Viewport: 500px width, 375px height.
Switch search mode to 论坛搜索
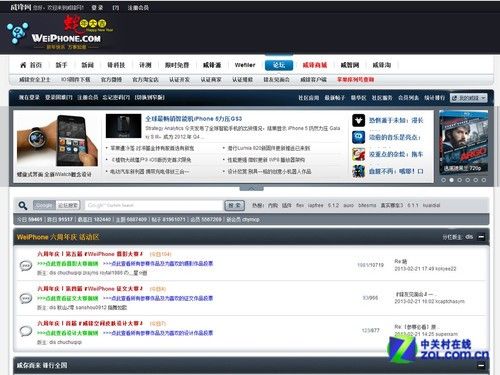click(x=68, y=205)
